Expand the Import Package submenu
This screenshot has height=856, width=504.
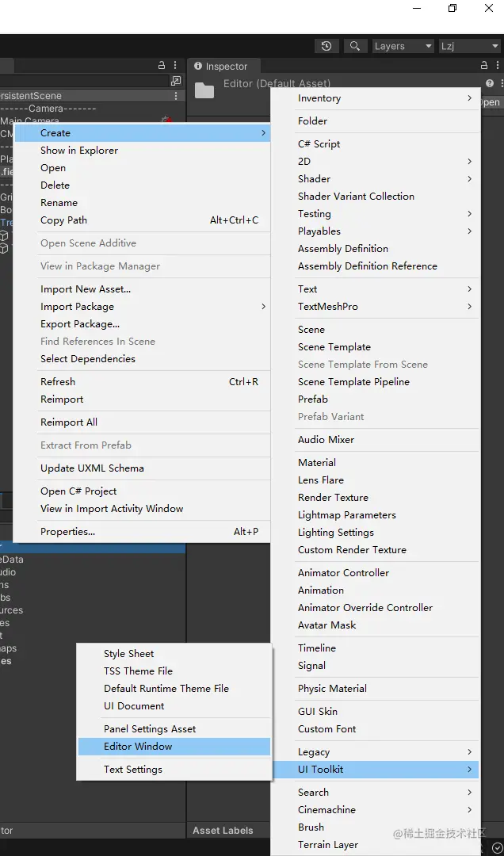(x=142, y=307)
